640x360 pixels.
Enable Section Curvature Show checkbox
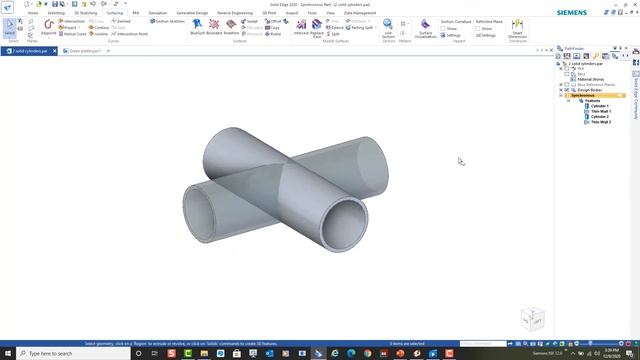pyautogui.click(x=443, y=29)
